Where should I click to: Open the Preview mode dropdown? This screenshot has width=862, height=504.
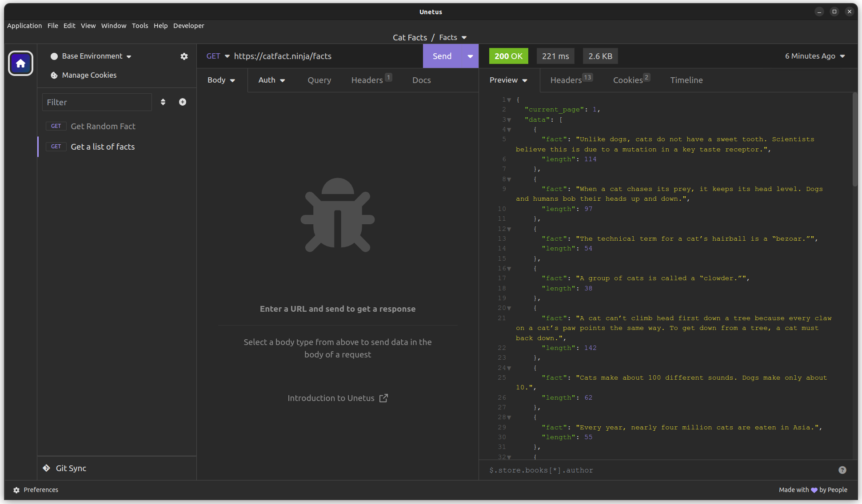click(x=509, y=80)
